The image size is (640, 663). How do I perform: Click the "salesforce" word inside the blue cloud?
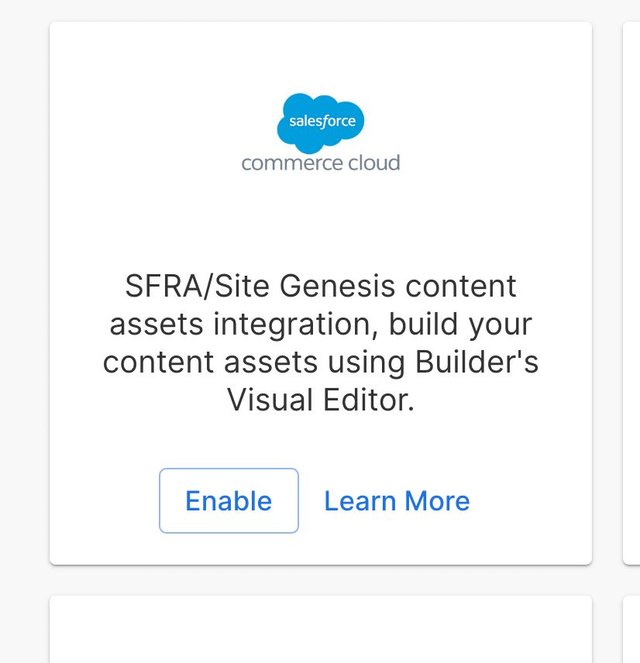[322, 121]
